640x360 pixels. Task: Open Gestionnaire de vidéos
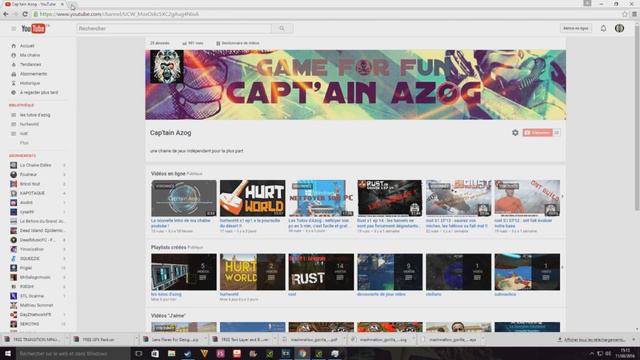click(x=238, y=43)
